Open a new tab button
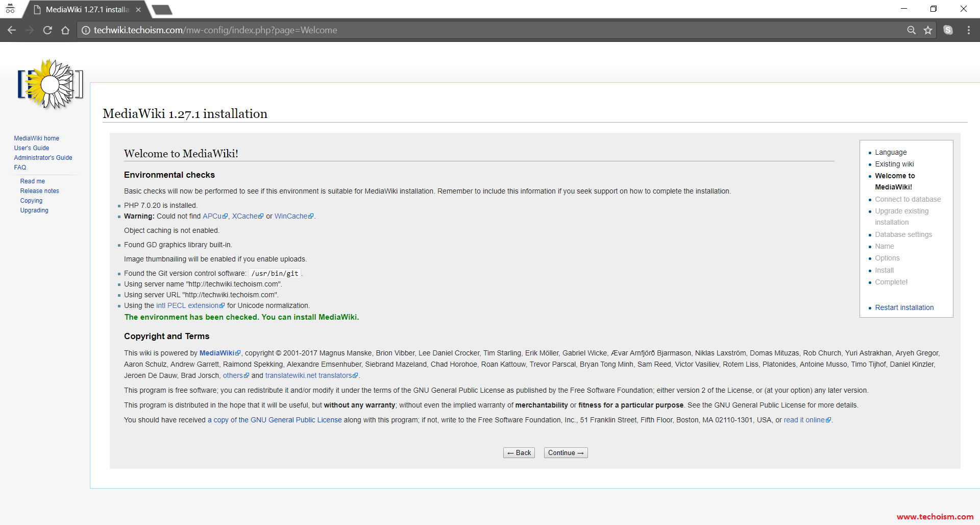The height and width of the screenshot is (525, 980). [162, 10]
